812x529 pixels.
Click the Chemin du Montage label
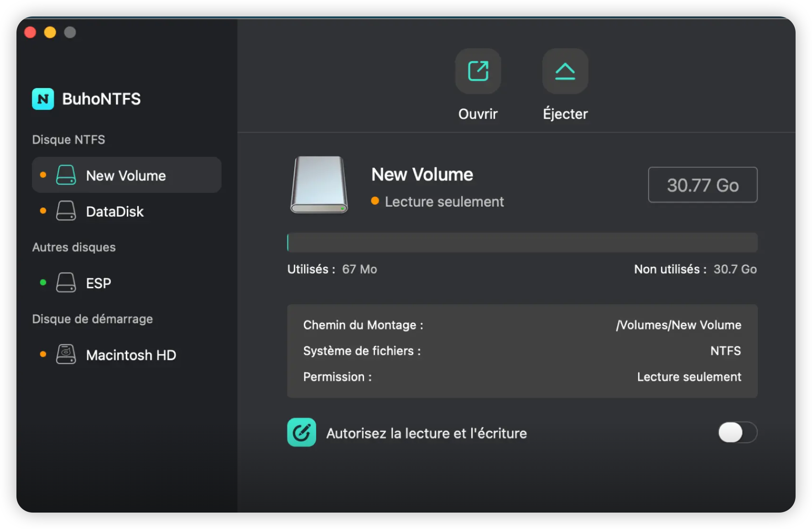click(x=363, y=325)
